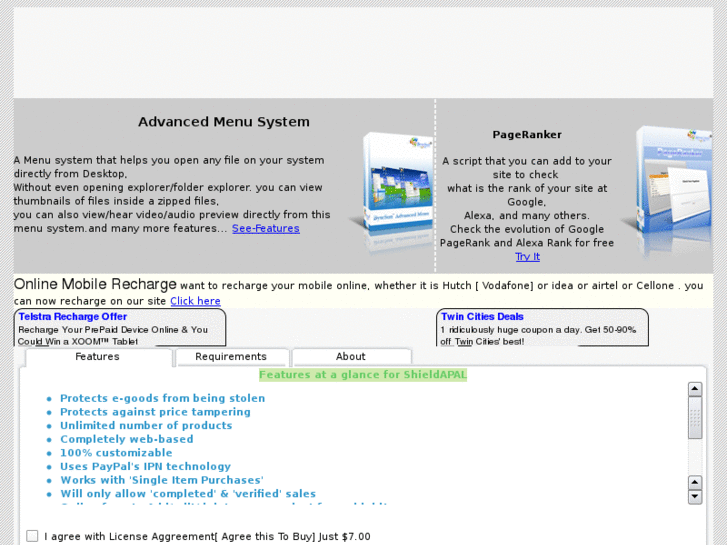Click 'Will only allow completed & verified sales'

click(188, 494)
